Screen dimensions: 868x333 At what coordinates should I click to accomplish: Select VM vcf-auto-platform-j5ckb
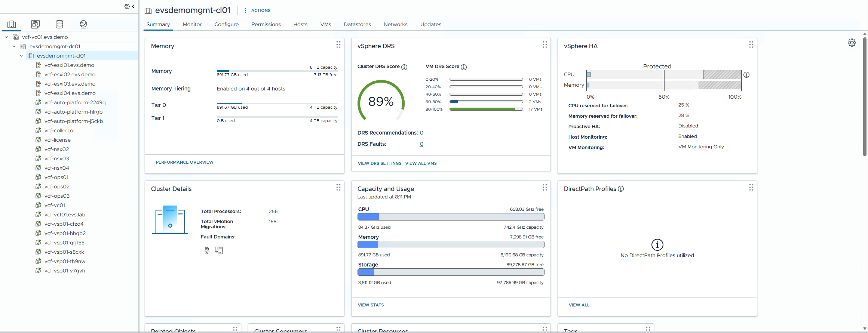tap(74, 121)
